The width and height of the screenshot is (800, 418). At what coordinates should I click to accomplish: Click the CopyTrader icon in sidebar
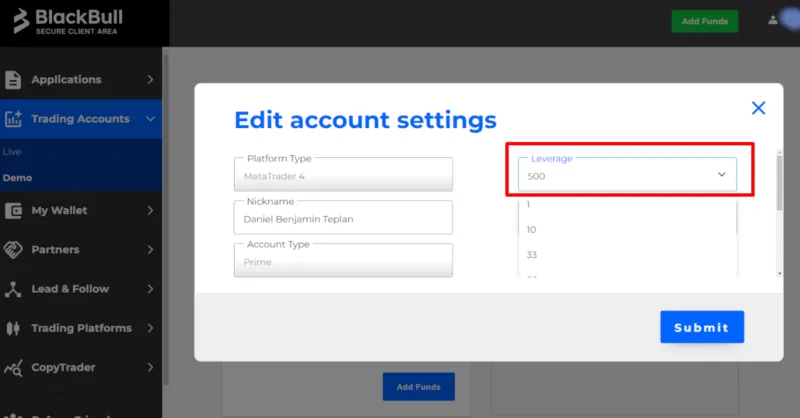click(x=14, y=368)
